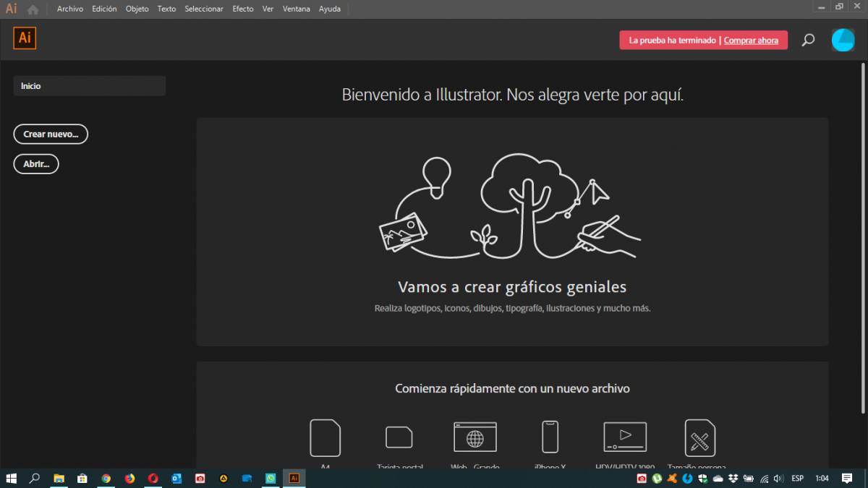868x488 pixels.
Task: Choose the iPhone X preset icon
Action: pyautogui.click(x=550, y=437)
